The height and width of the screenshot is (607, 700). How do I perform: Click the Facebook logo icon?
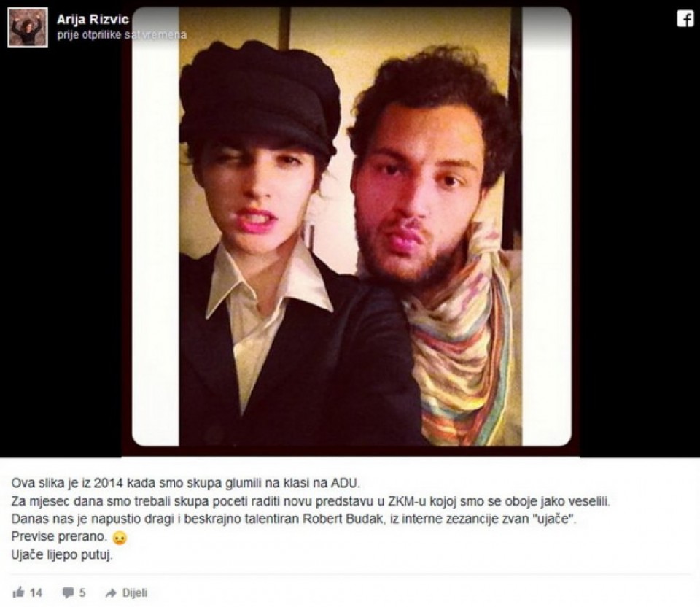pos(685,19)
